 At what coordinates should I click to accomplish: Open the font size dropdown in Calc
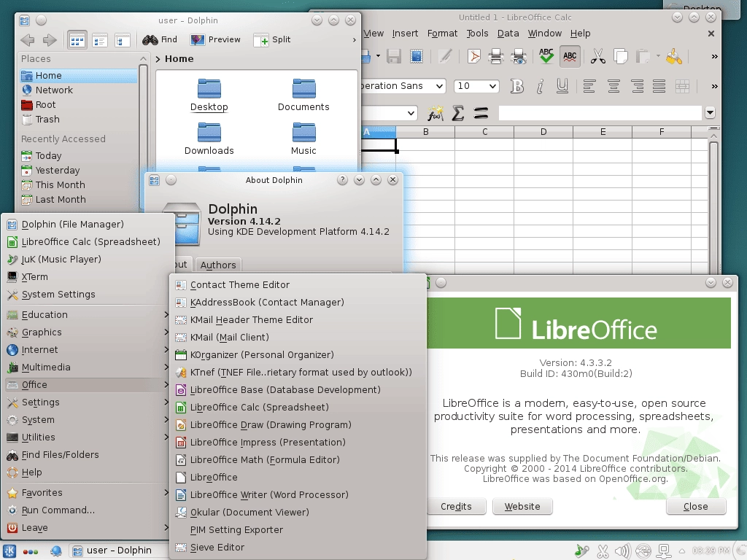click(x=492, y=86)
